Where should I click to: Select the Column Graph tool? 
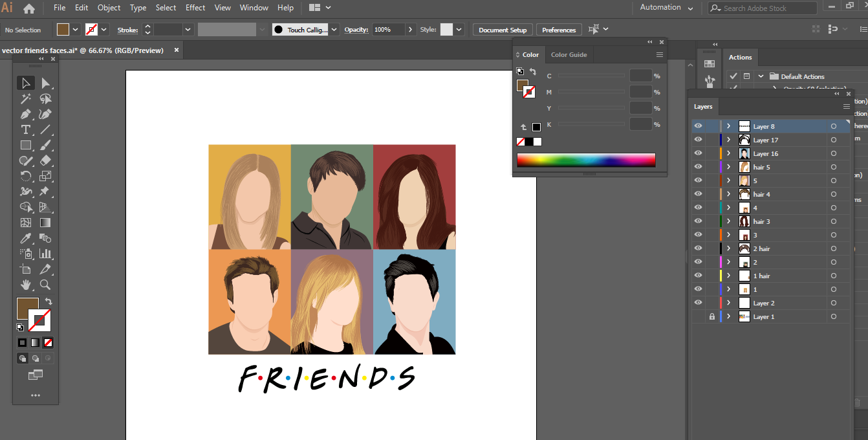(x=45, y=254)
